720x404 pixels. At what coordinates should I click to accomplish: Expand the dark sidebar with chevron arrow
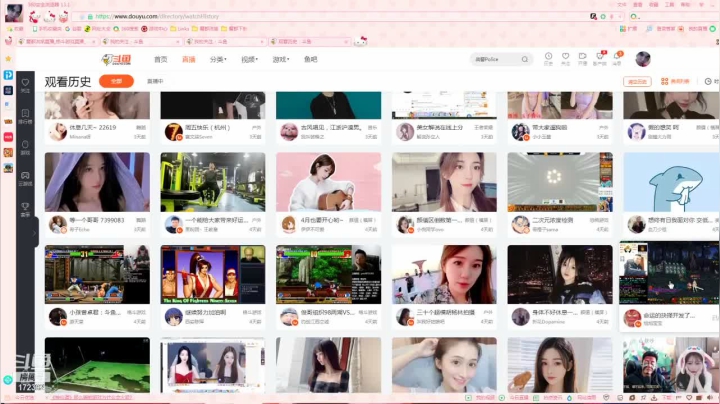[x=34, y=233]
